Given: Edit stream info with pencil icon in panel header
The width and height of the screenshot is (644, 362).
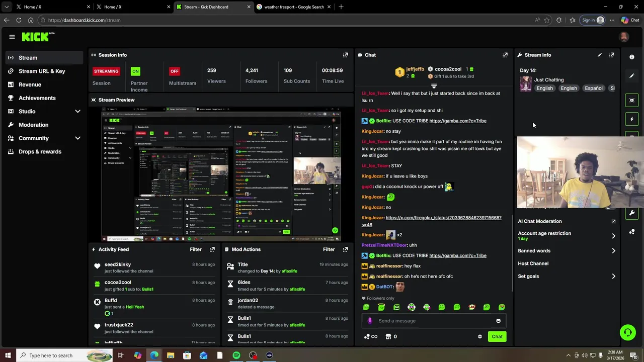Looking at the screenshot, I should point(600,55).
